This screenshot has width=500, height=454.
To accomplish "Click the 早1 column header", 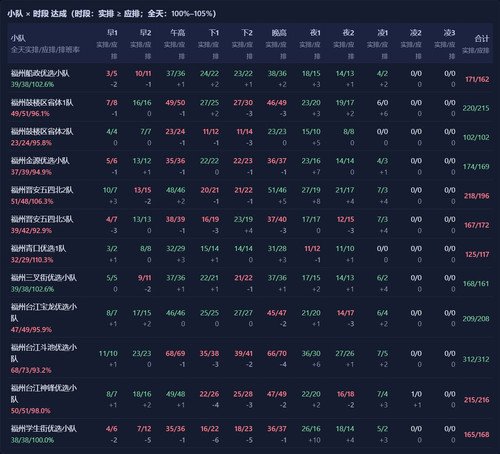I will pyautogui.click(x=112, y=33).
